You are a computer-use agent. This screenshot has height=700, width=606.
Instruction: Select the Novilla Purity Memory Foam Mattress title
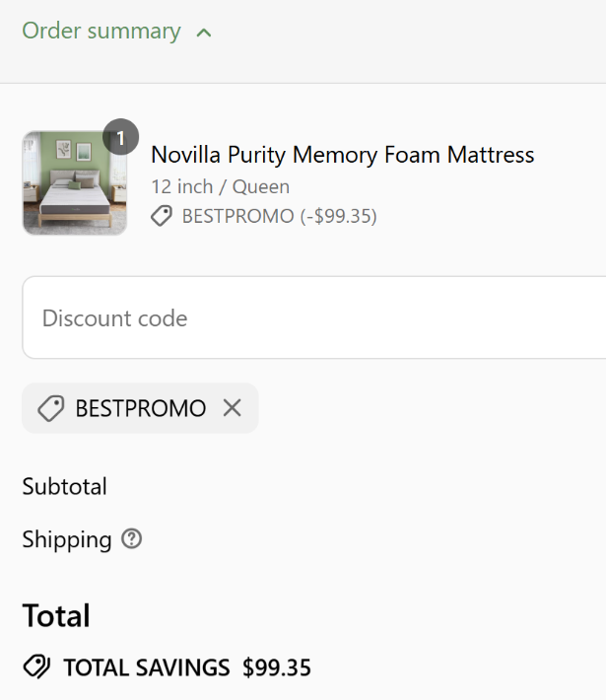tap(342, 155)
